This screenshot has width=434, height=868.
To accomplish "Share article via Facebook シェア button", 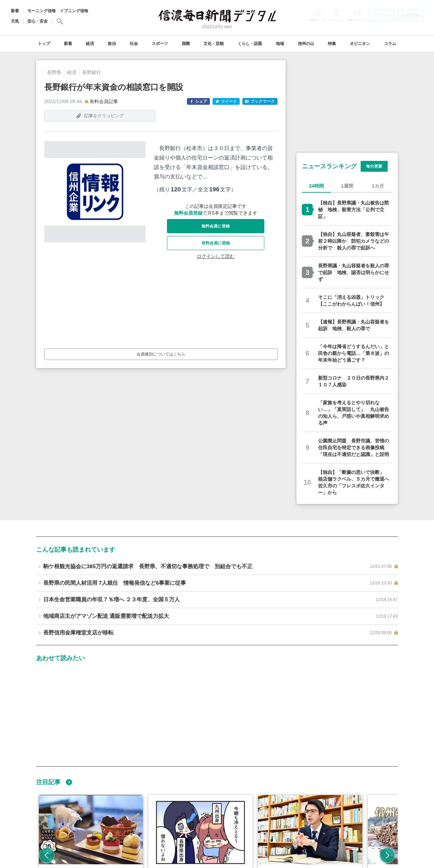I will (198, 101).
